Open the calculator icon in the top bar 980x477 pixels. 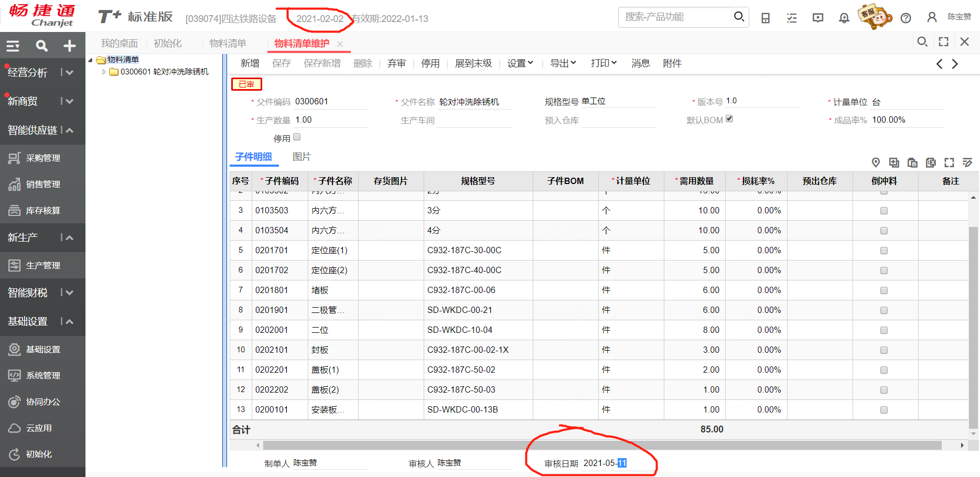click(x=766, y=18)
